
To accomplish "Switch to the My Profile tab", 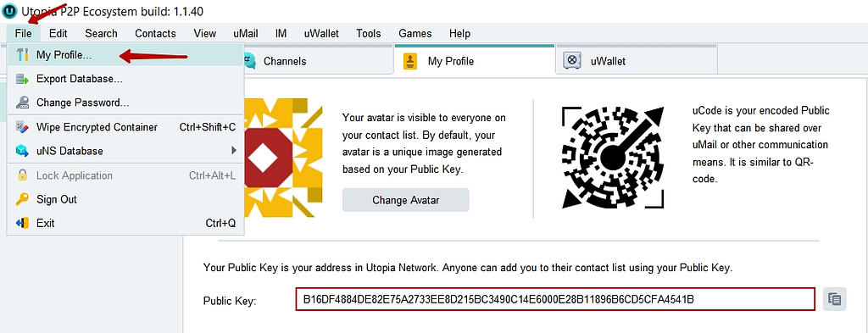I will click(x=475, y=60).
